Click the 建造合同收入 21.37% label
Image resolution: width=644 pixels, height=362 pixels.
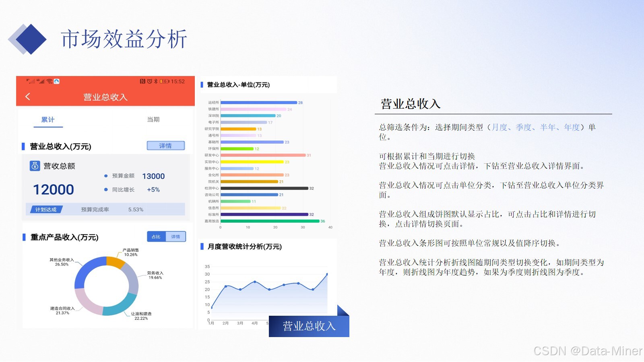[62, 311]
